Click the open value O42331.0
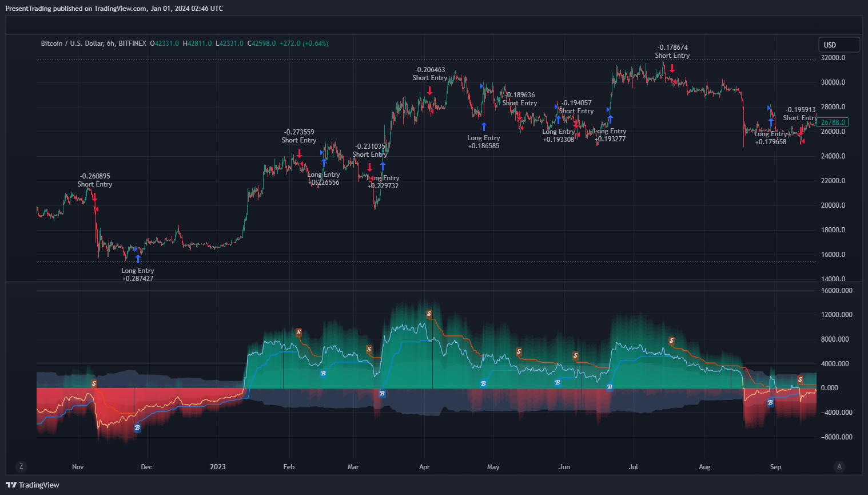Image resolution: width=868 pixels, height=495 pixels. [x=165, y=43]
